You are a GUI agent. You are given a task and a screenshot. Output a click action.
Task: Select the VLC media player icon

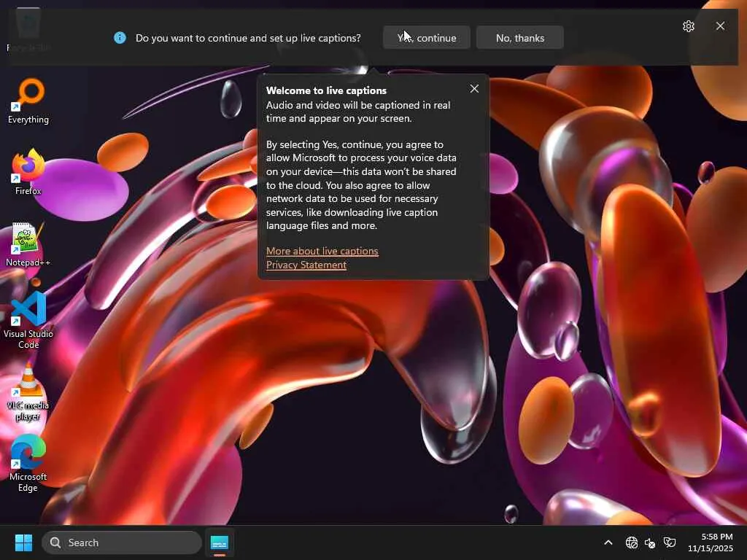coord(28,392)
